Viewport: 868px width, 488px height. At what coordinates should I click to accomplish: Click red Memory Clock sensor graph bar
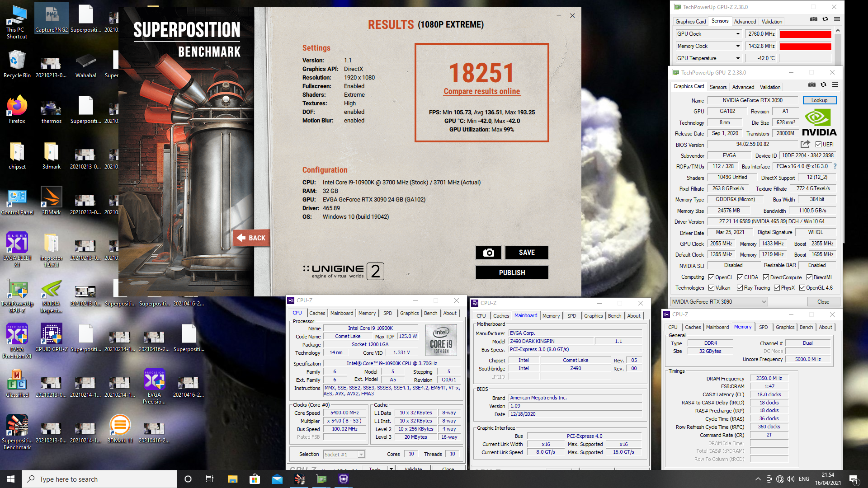coord(805,46)
